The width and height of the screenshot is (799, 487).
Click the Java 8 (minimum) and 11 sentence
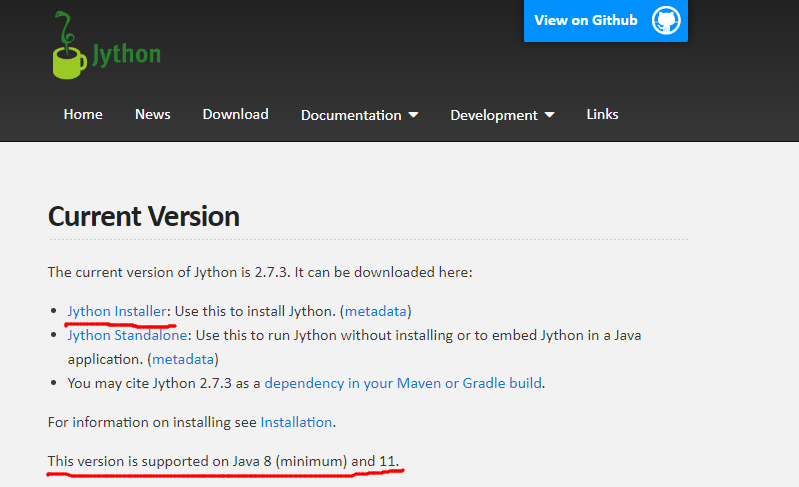click(x=223, y=461)
